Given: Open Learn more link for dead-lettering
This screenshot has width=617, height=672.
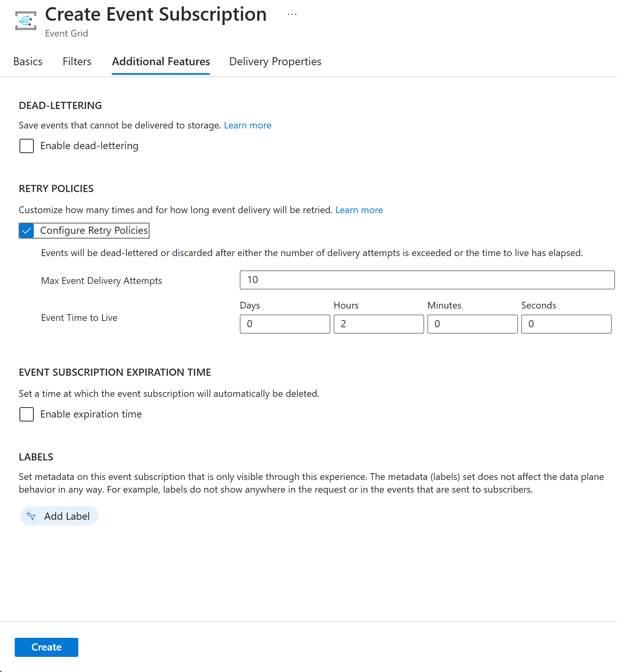Looking at the screenshot, I should click(248, 125).
